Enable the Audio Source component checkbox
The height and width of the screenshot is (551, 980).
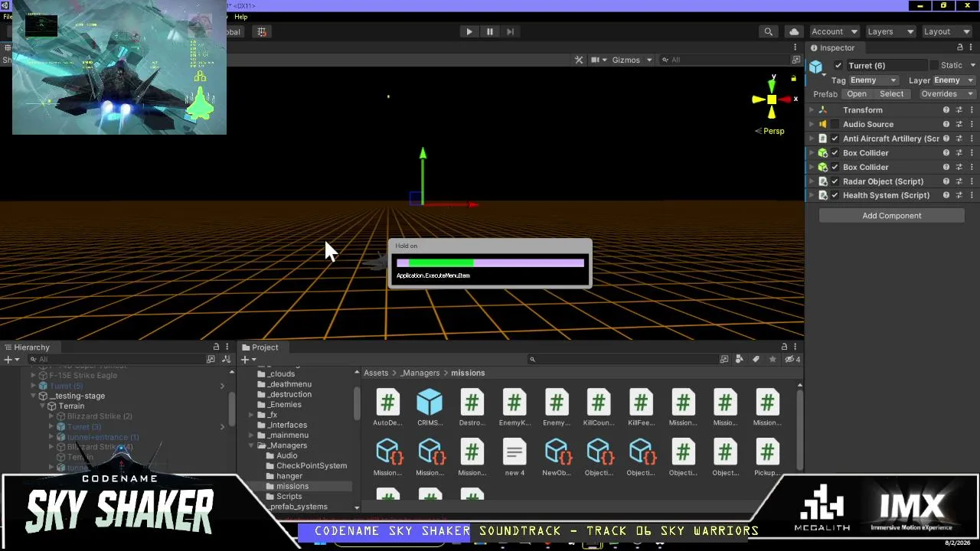tap(835, 124)
